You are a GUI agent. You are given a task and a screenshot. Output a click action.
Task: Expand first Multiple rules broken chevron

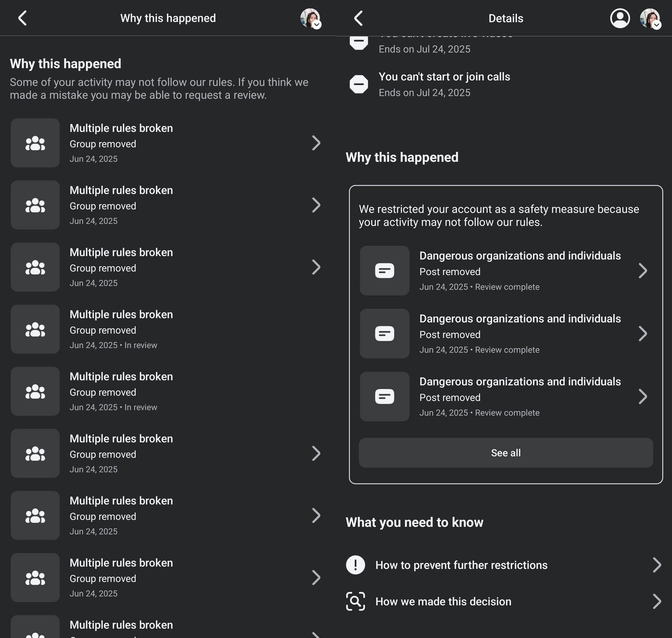coord(316,143)
